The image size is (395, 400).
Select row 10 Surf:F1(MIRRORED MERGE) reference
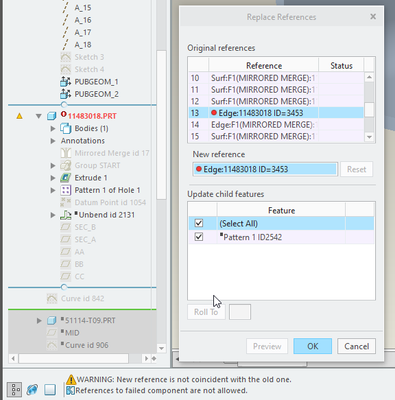(276, 78)
